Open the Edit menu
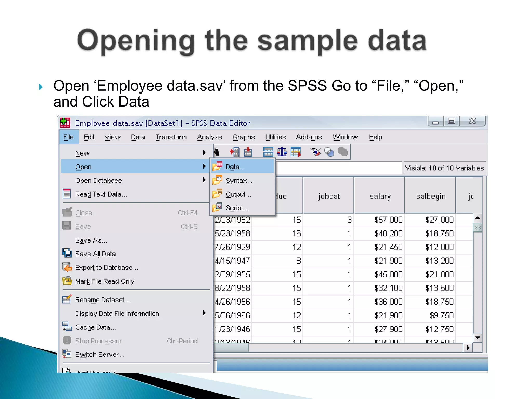The image size is (532, 399). 89,137
